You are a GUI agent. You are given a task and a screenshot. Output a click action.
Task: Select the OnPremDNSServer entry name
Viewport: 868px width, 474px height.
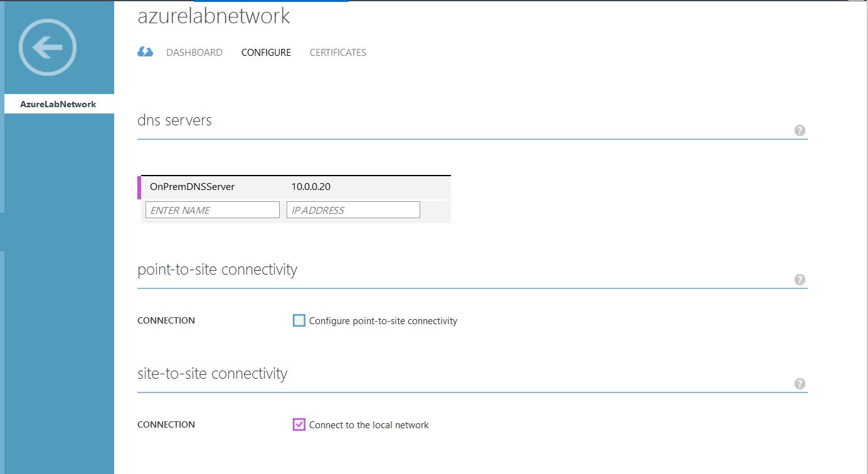pos(192,187)
